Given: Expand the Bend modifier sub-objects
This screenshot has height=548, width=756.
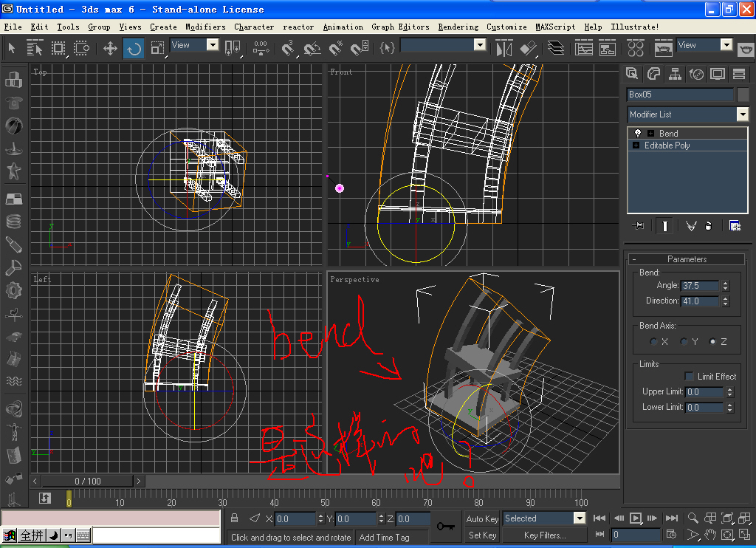Looking at the screenshot, I should pyautogui.click(x=650, y=133).
